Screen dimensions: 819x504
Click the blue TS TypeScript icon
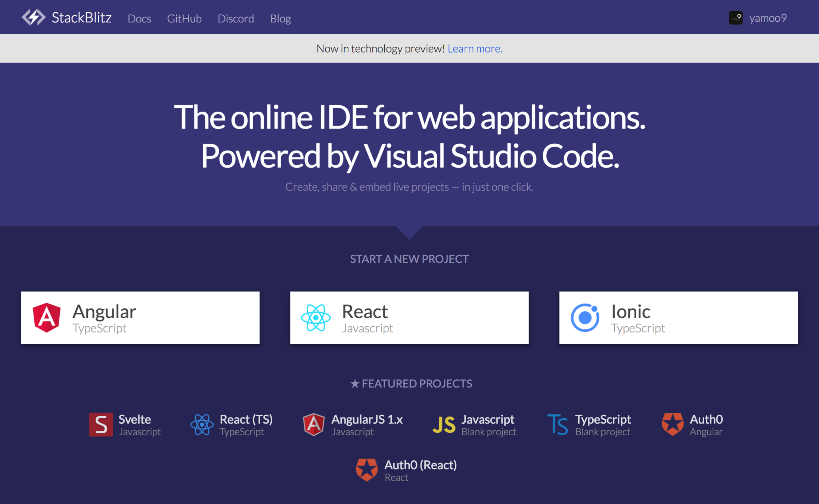(557, 425)
